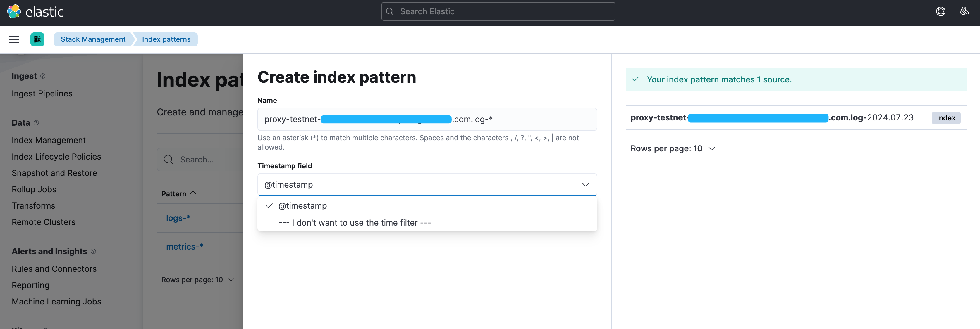
Task: Open Remote Clusters page
Action: pos(43,222)
